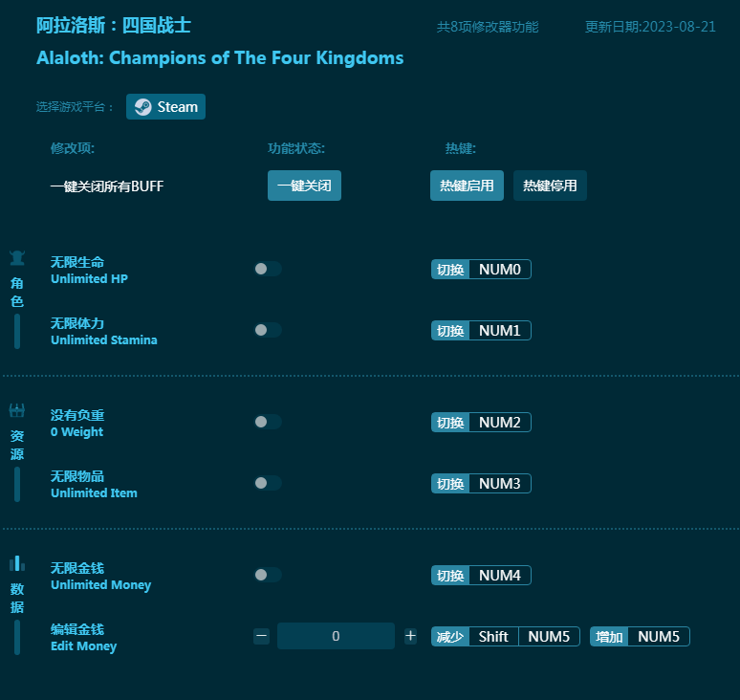Screen dimensions: 740x700
Task: Click the 热键启用 enable hotkeys button
Action: tap(467, 186)
